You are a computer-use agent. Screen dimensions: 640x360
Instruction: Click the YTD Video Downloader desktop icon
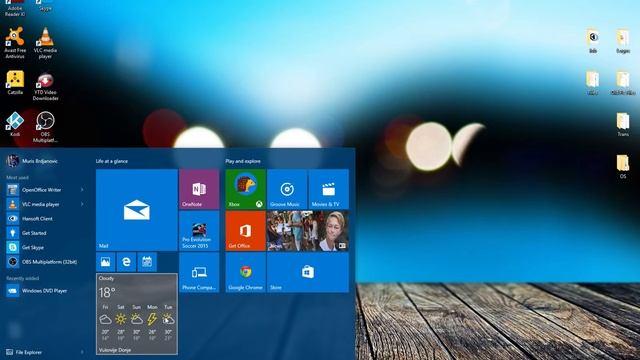[45, 86]
